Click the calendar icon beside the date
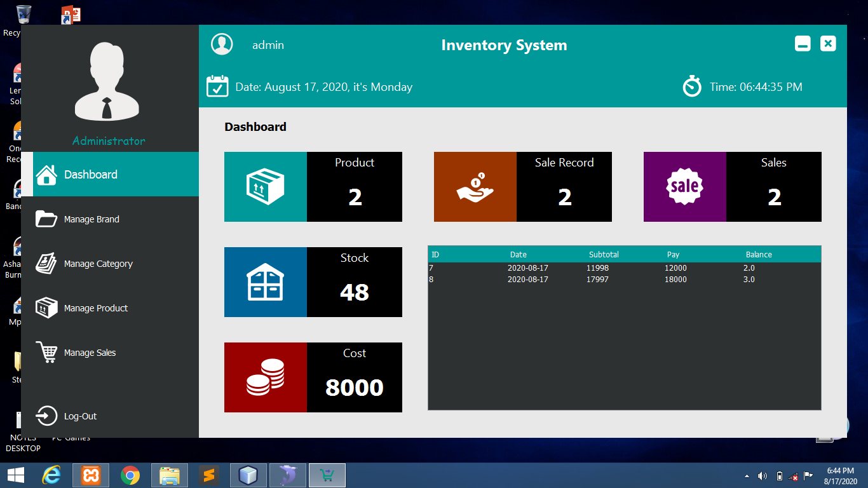 pyautogui.click(x=219, y=86)
